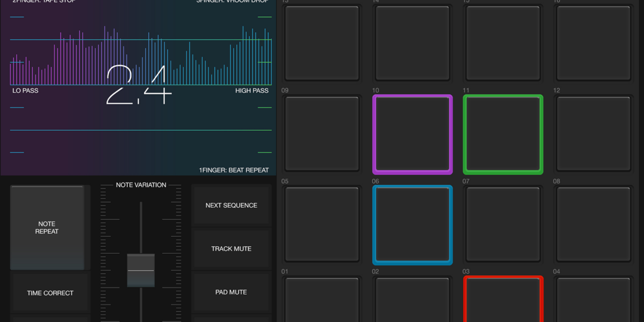Tap the green-outlined pad 11
This screenshot has height=322, width=644.
(x=503, y=134)
